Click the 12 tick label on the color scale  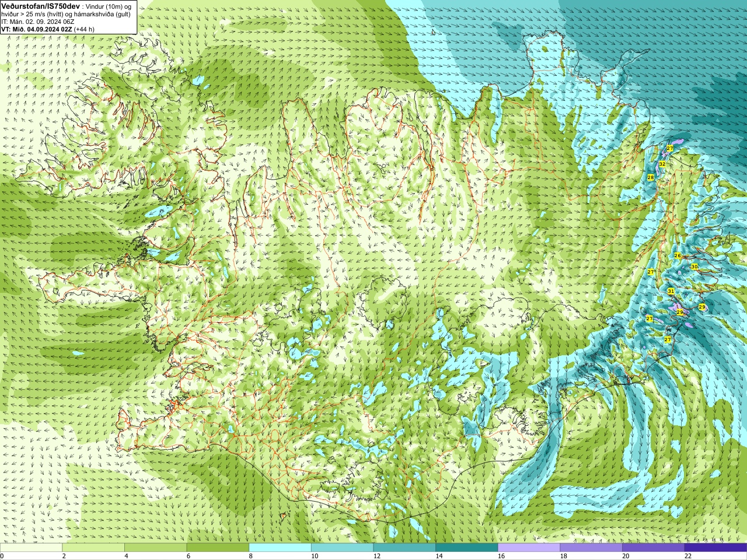pos(376,556)
